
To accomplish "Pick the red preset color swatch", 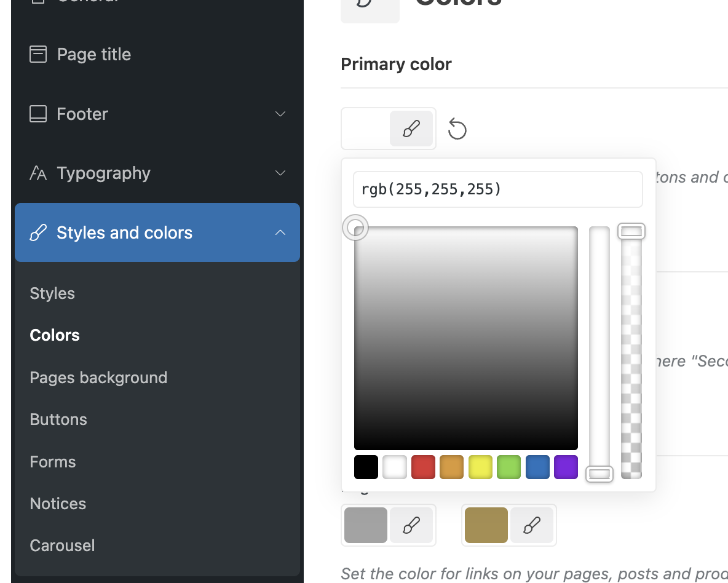I will [423, 467].
